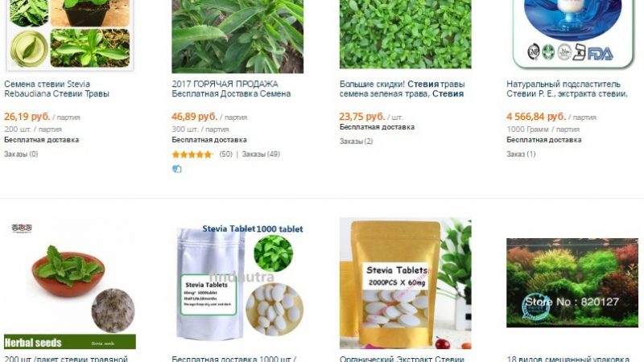The image size is (644, 362).
Task: View the Заказы (0) orders link
Action: [21, 154]
